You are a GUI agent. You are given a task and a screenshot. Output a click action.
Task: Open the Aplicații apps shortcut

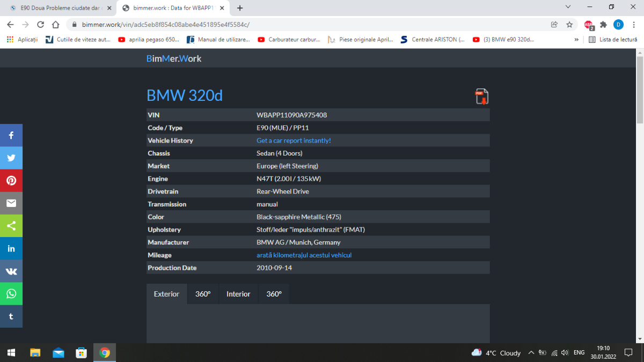(x=22, y=39)
